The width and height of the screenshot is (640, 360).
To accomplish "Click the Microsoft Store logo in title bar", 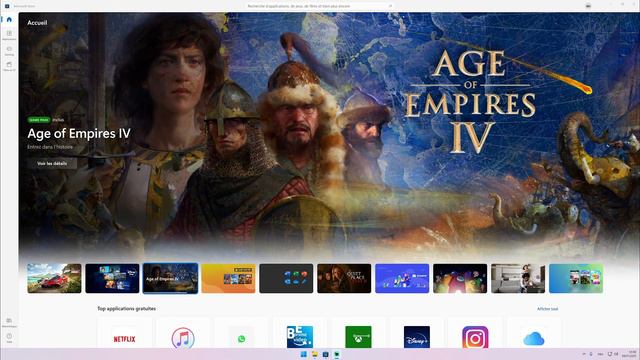I will tap(7, 6).
